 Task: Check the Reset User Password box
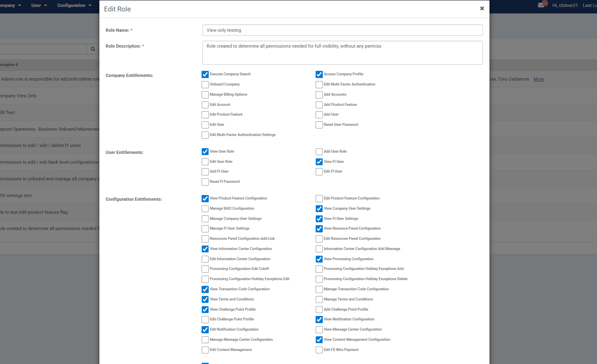click(x=319, y=125)
